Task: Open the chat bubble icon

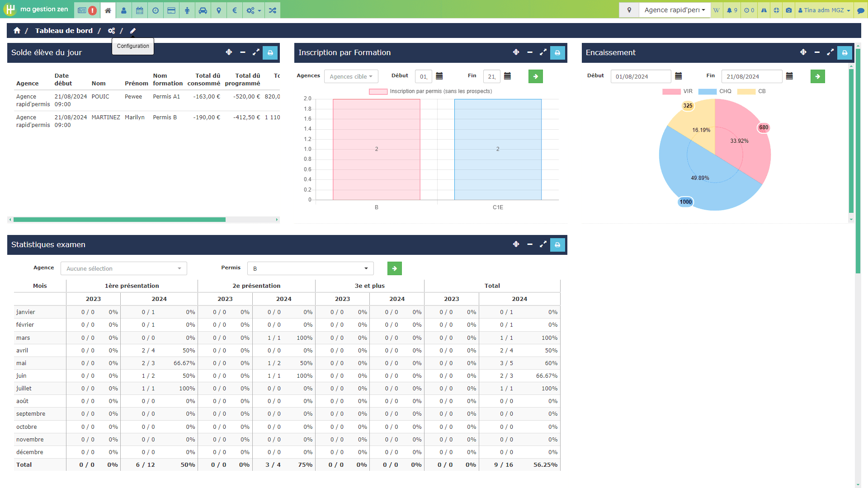Action: pos(861,10)
